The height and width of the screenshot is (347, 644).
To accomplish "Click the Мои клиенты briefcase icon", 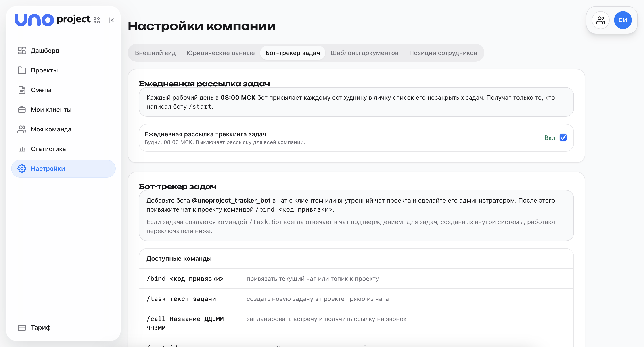I will point(22,110).
